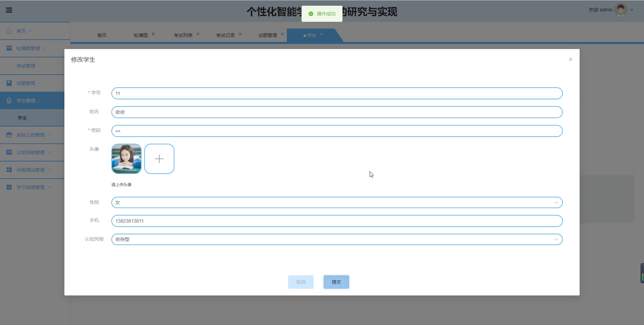Click the home icon in sidebar
This screenshot has height=325, width=644.
click(9, 31)
